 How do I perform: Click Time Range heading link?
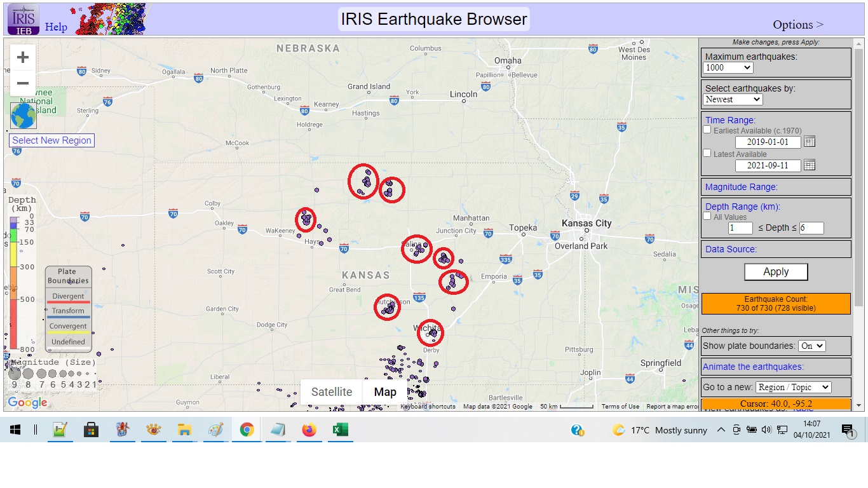[x=730, y=120]
